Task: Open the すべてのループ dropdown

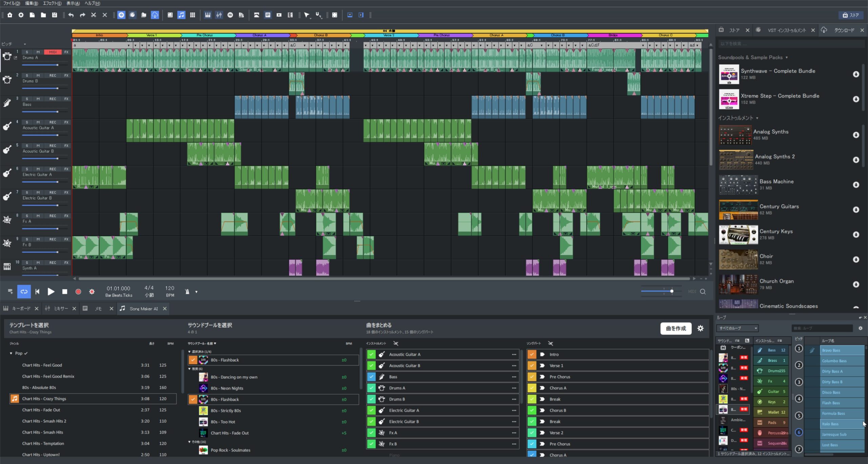Action: pos(737,328)
